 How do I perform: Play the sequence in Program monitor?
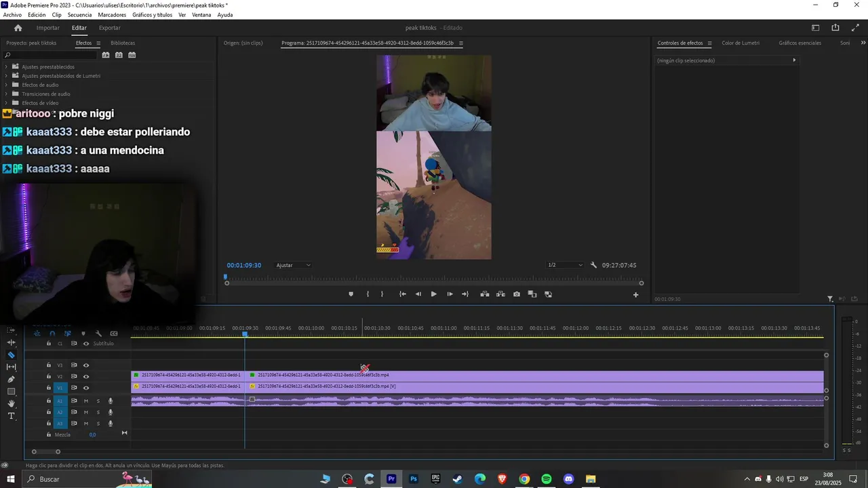click(x=434, y=294)
